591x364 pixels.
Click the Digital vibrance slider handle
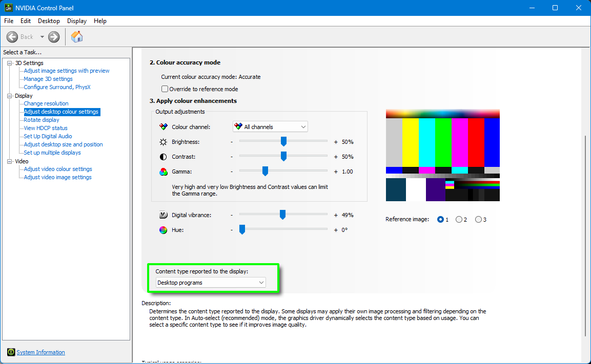[x=282, y=215]
